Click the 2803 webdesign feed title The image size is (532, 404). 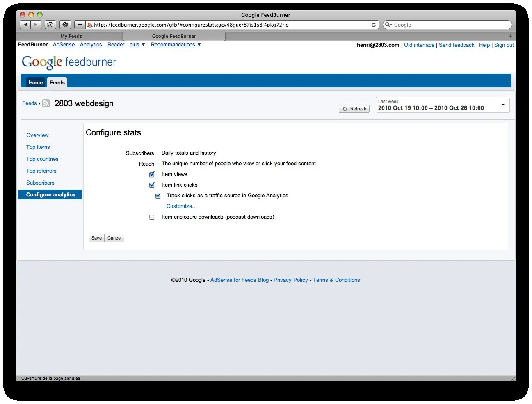click(x=84, y=103)
